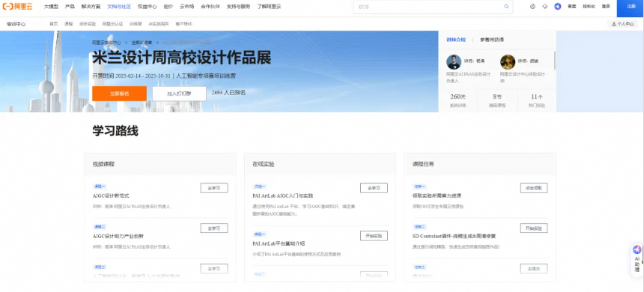Click the 阿里云 logo
Screen dimensions: 644x292
coord(17,7)
